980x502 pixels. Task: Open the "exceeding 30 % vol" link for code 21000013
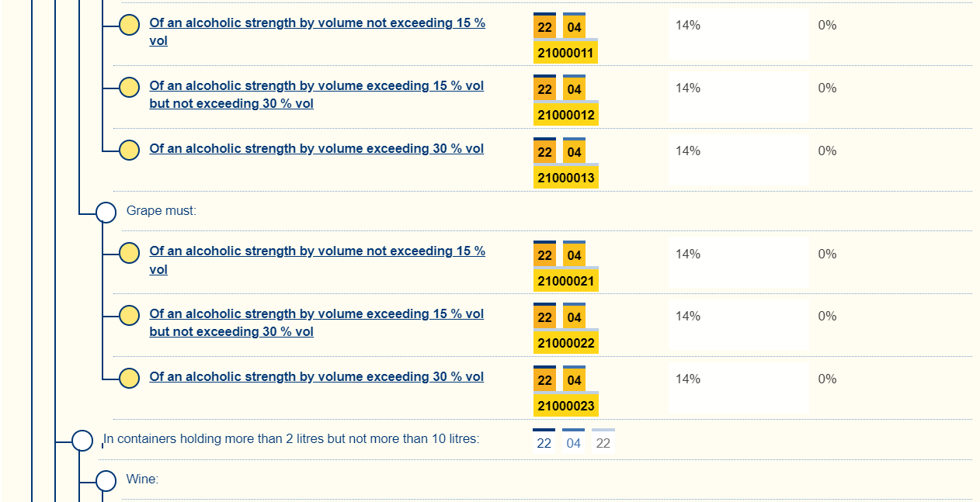coord(316,148)
